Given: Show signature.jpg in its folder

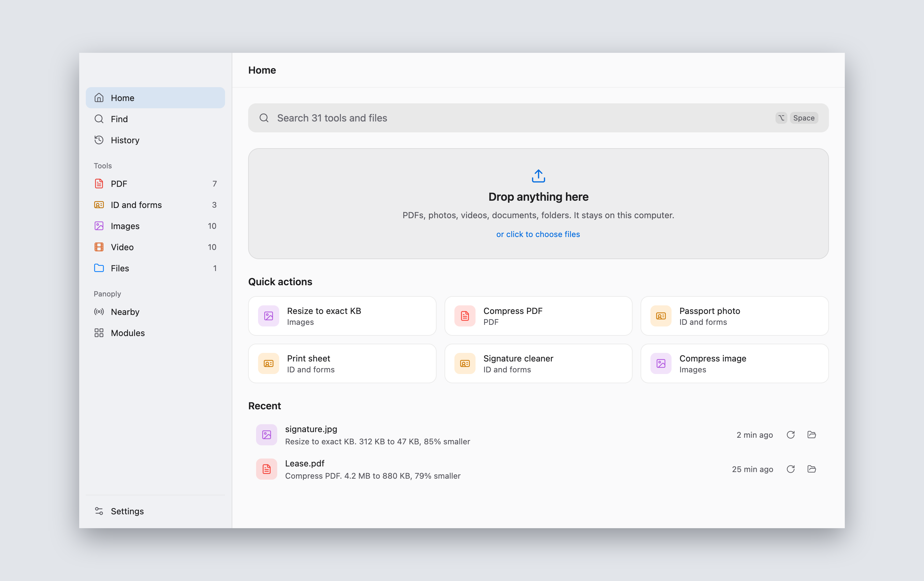Looking at the screenshot, I should click(x=811, y=435).
